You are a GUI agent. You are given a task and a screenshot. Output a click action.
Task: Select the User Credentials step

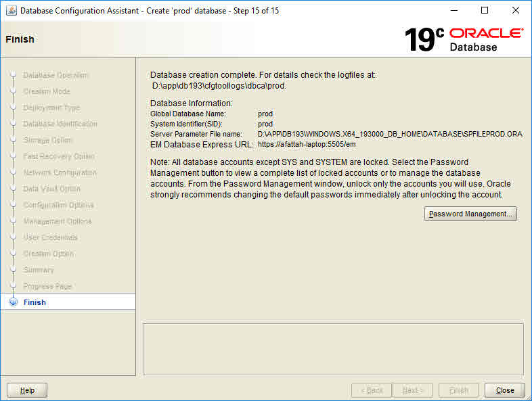50,237
